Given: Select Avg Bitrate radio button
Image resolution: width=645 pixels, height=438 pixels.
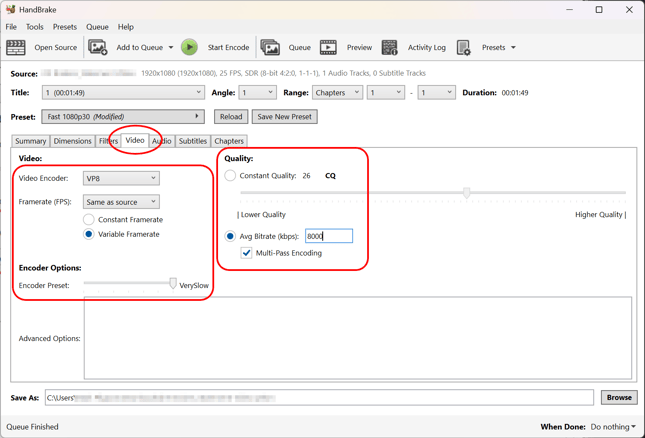Looking at the screenshot, I should click(230, 236).
